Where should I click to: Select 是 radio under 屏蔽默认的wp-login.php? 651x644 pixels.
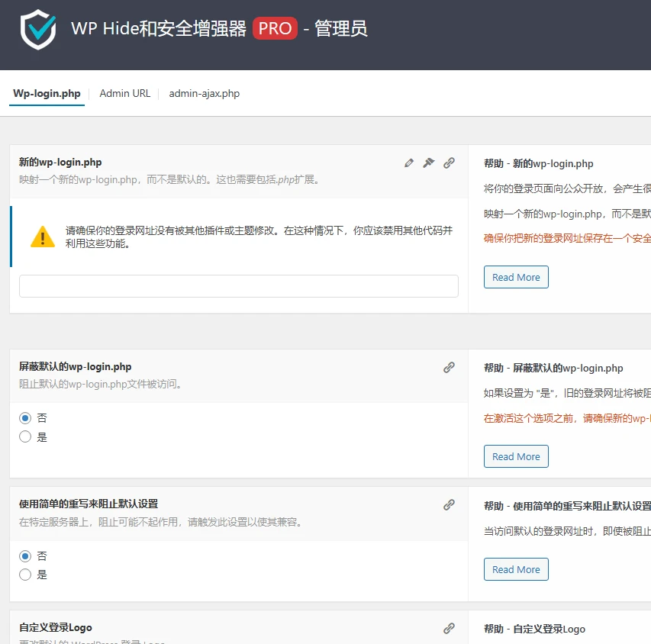(24, 436)
